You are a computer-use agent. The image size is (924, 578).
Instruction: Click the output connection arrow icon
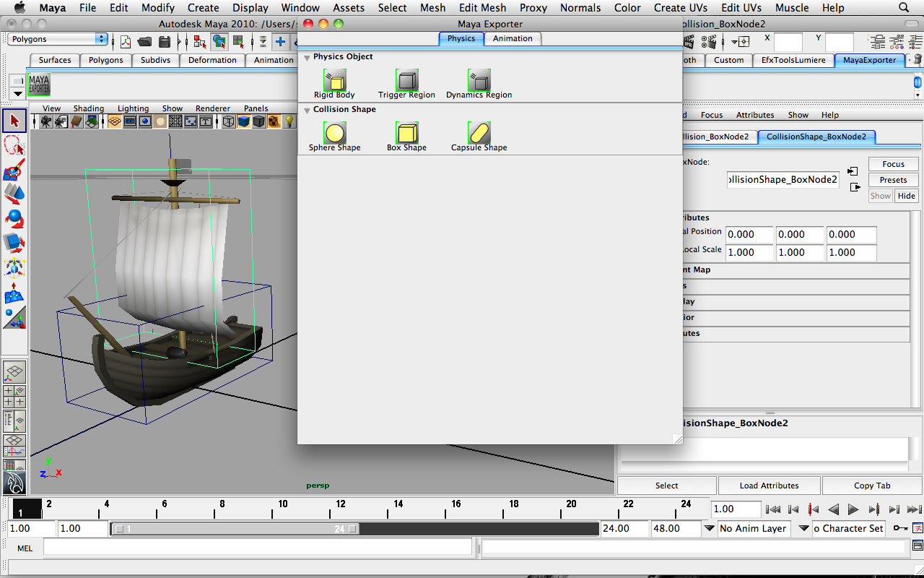[x=855, y=187]
